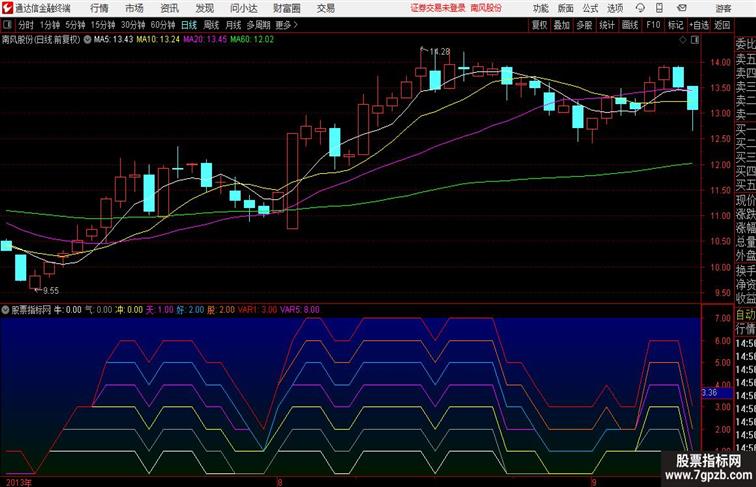The width and height of the screenshot is (756, 487).
Task: Click the 标记 mark button
Action: coord(675,25)
